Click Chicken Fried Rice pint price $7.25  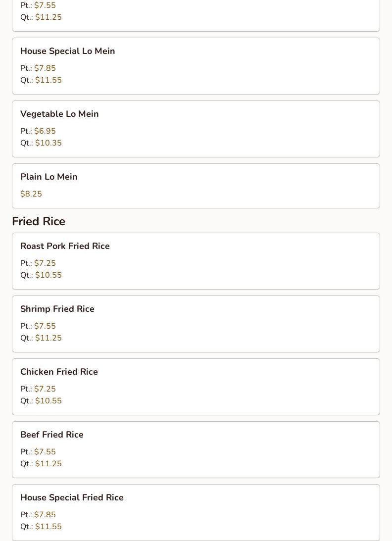pos(45,389)
